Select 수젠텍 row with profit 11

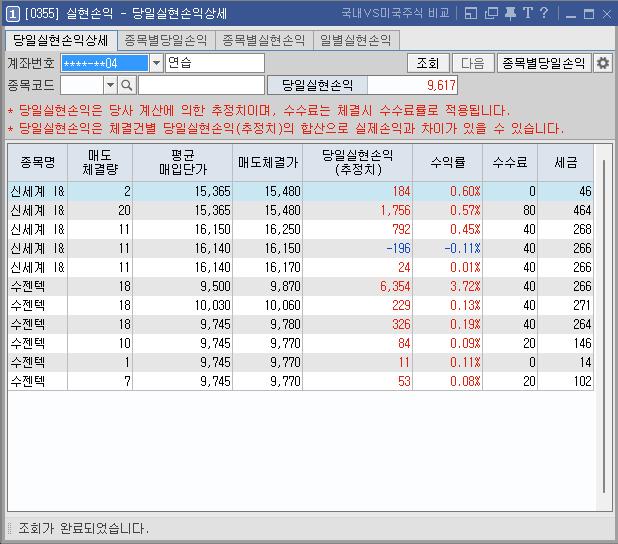coord(300,362)
